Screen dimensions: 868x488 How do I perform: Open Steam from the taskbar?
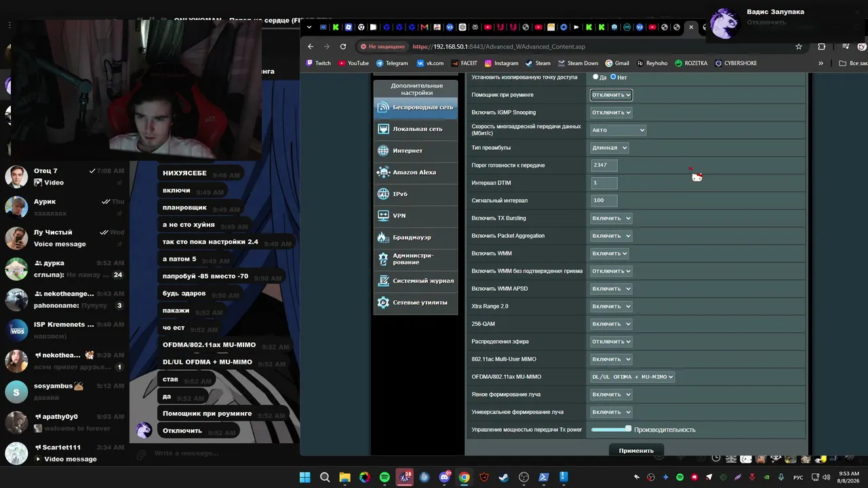504,477
